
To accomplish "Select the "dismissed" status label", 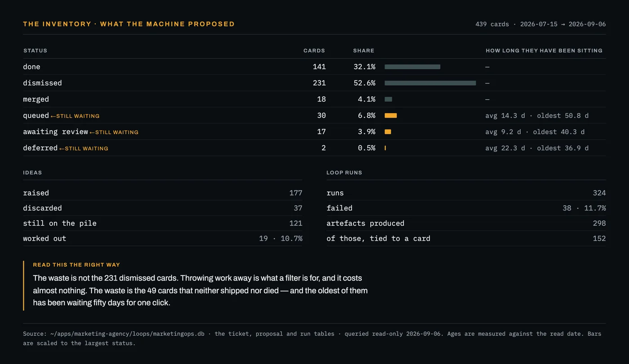I will pos(43,83).
